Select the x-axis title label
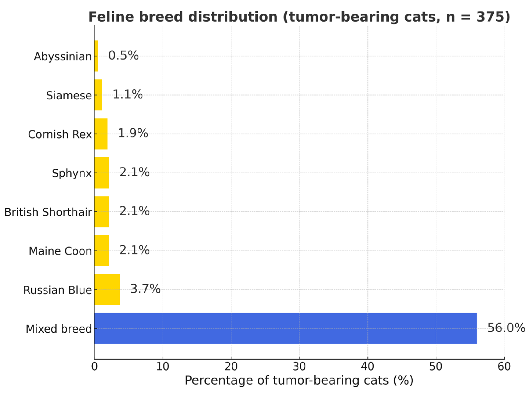532x394 pixels. 299,380
